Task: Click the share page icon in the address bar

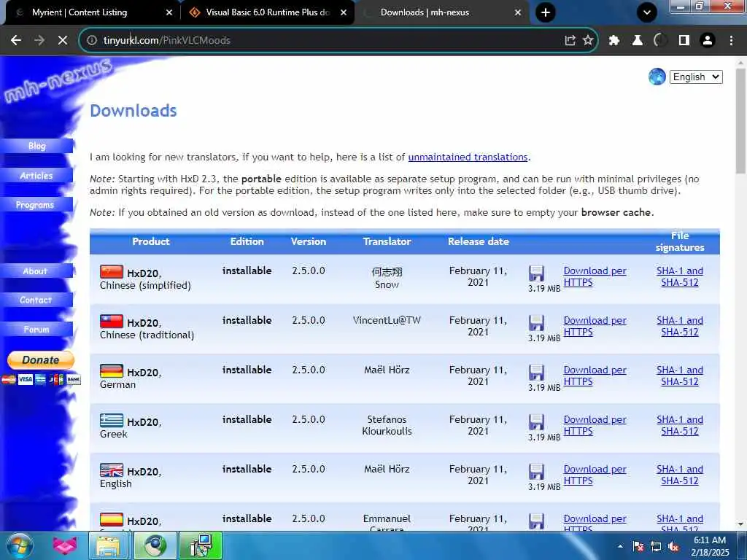Action: point(570,41)
